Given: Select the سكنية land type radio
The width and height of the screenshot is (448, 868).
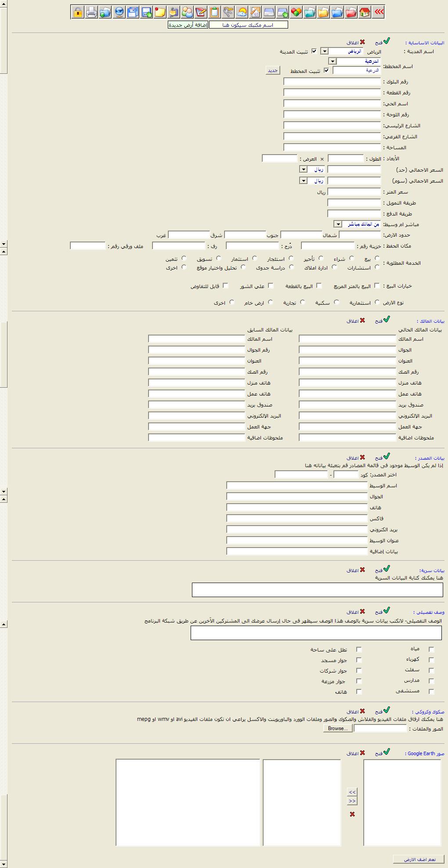Looking at the screenshot, I should (336, 302).
